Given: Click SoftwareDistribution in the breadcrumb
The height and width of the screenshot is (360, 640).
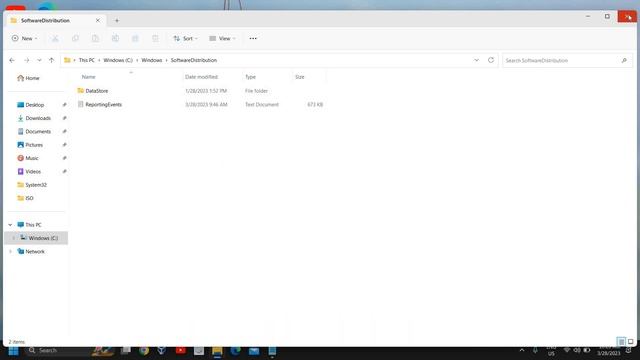Looking at the screenshot, I should point(194,60).
